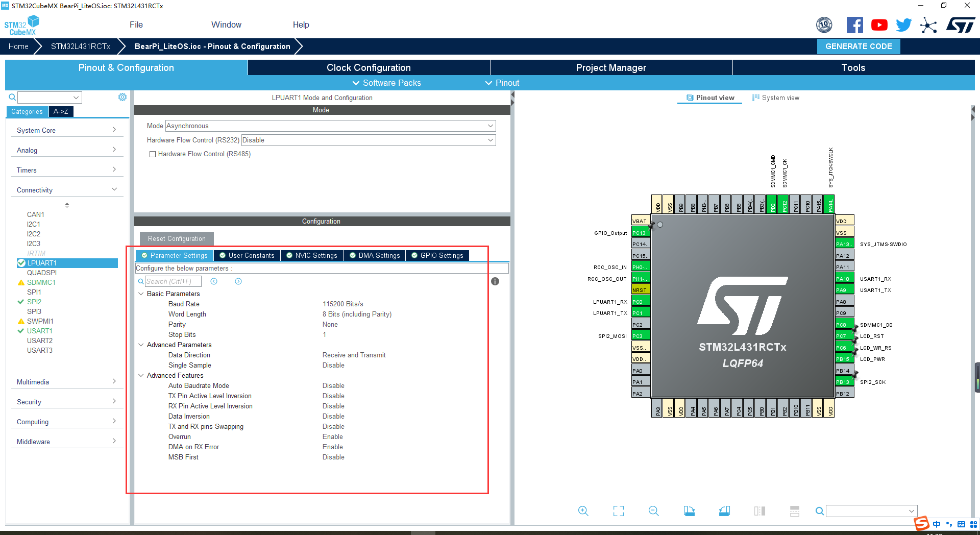Open the peripheral search dropdown
Viewport: 980px width, 535px height.
(x=76, y=98)
